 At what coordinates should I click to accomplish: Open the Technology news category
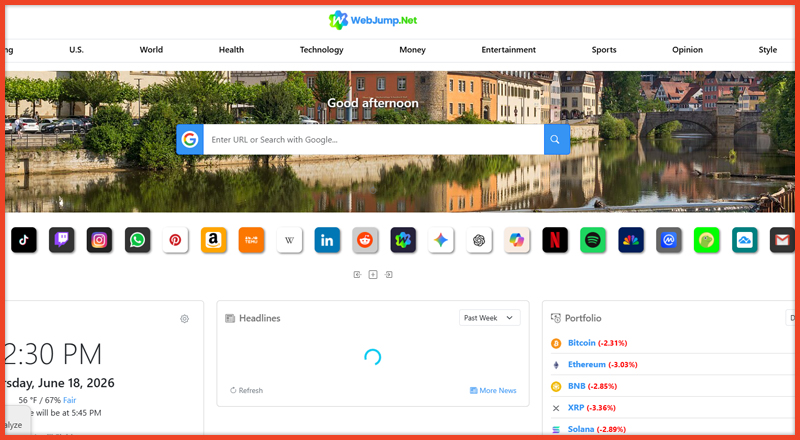click(x=321, y=50)
